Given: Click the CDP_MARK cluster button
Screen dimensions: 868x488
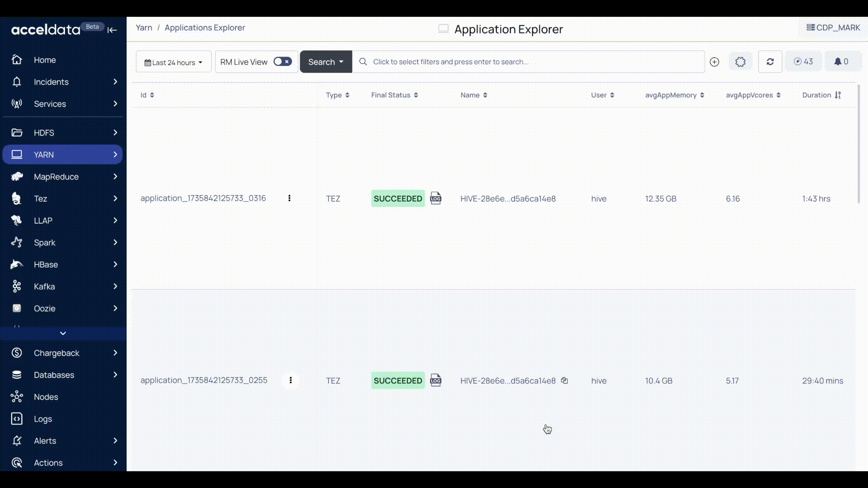Looking at the screenshot, I should click(833, 28).
